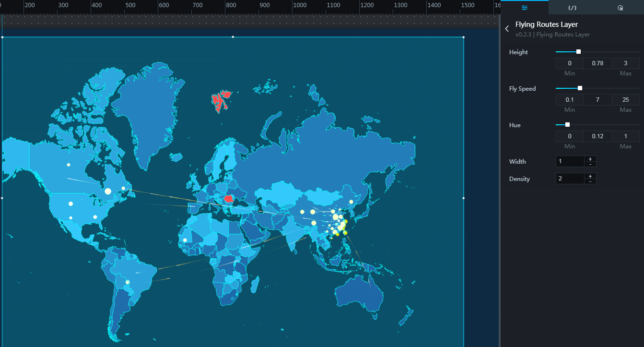This screenshot has height=347, width=644.
Task: Click the Height Max value field
Action: coord(625,63)
